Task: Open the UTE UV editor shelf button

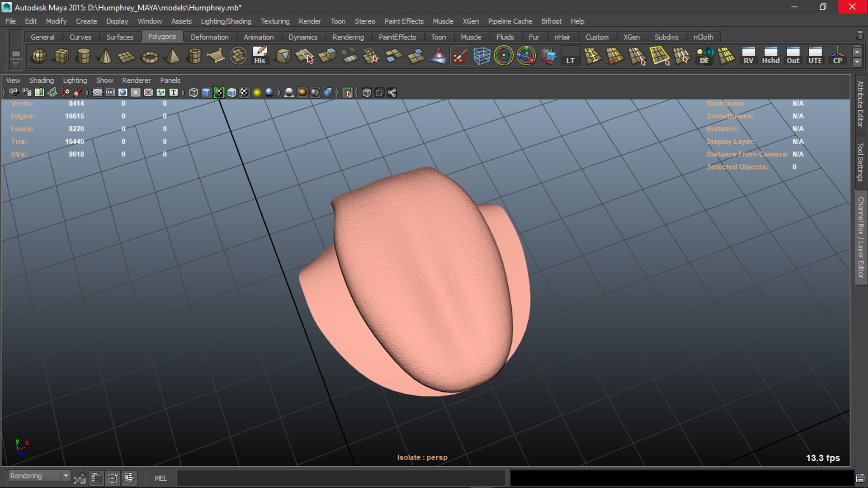Action: [x=815, y=56]
